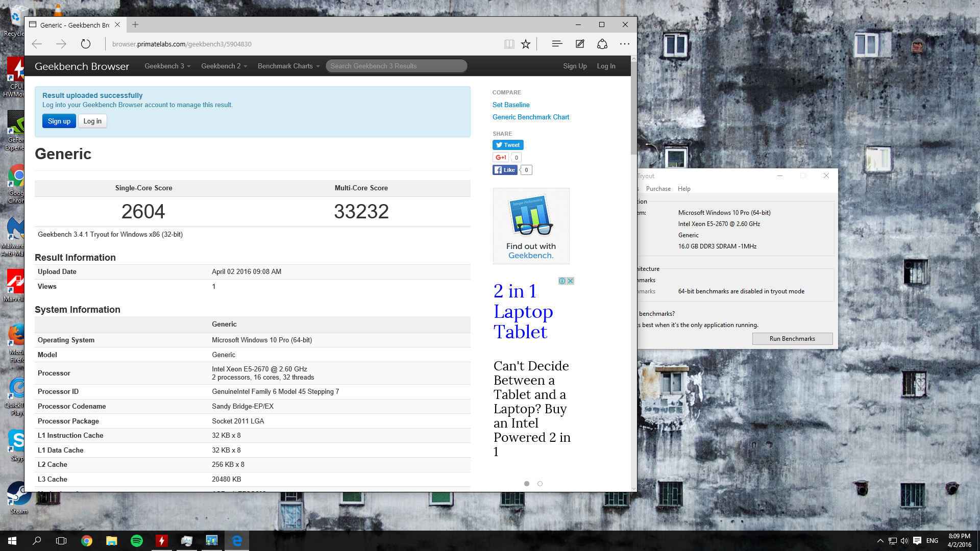Make a web note
This screenshot has height=551, width=980.
580,44
